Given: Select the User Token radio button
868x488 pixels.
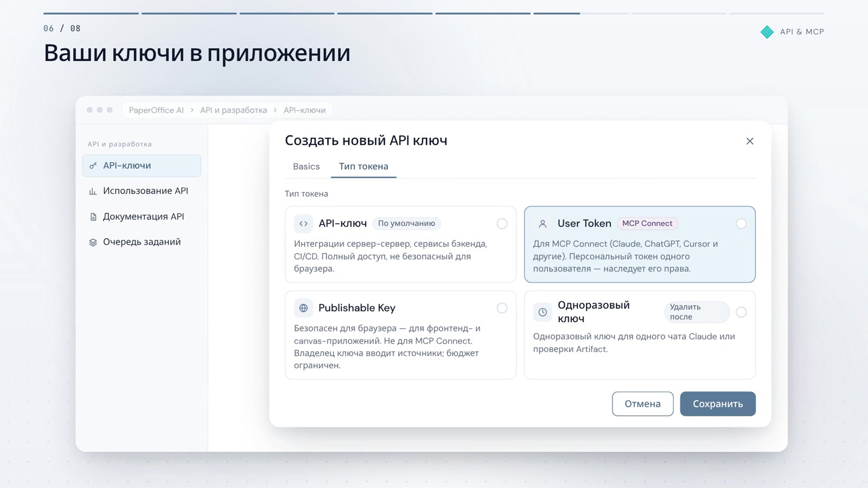Looking at the screenshot, I should 741,223.
